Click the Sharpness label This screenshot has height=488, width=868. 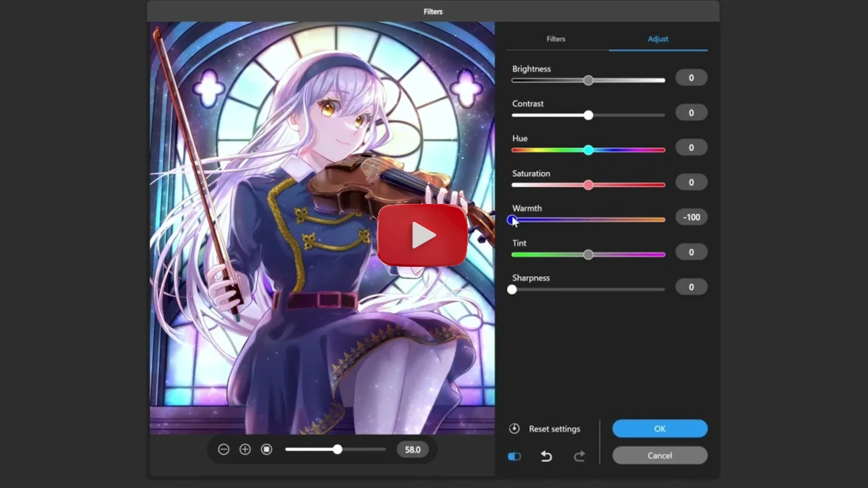click(x=532, y=278)
